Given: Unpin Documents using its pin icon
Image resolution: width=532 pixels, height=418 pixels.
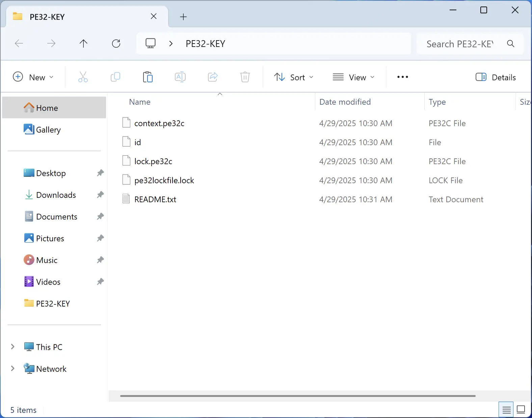Looking at the screenshot, I should (x=100, y=216).
